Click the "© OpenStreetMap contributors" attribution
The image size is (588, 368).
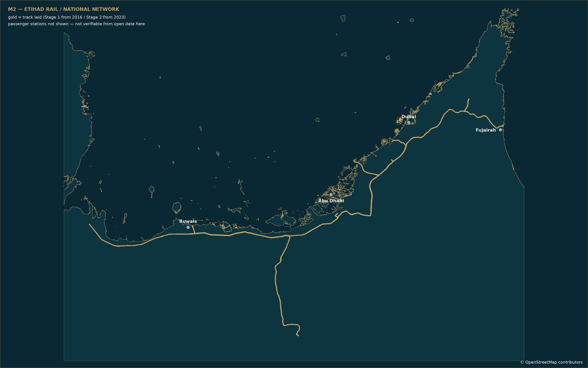[x=551, y=362]
